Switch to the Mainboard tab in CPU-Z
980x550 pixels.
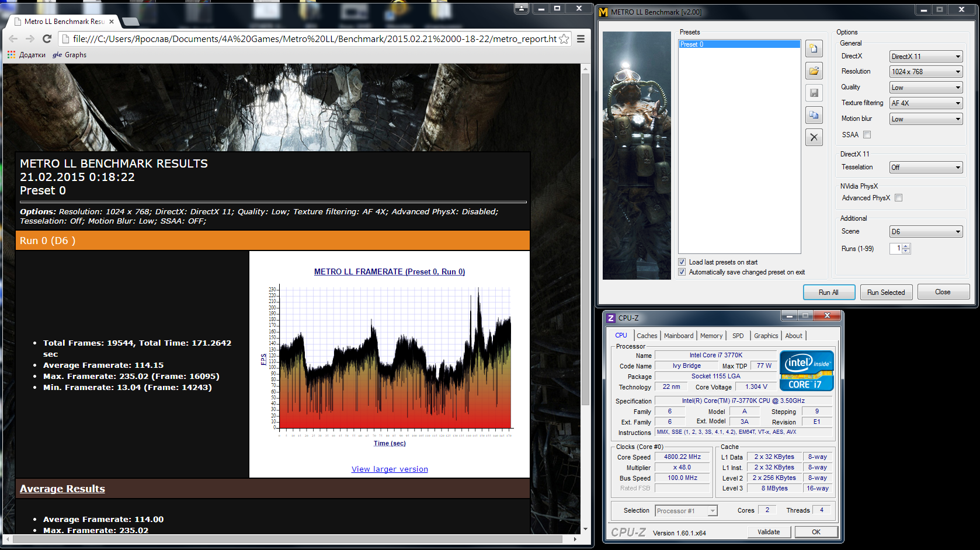pyautogui.click(x=679, y=336)
